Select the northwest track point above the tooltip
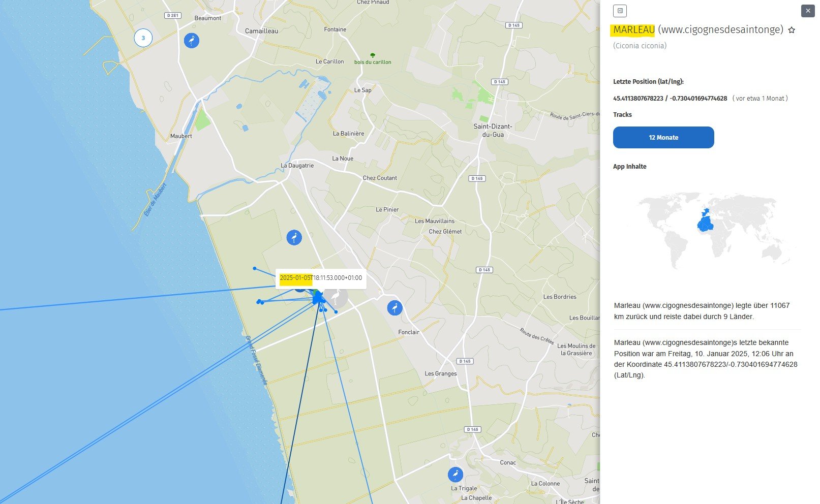The image size is (820, 504). point(255,268)
